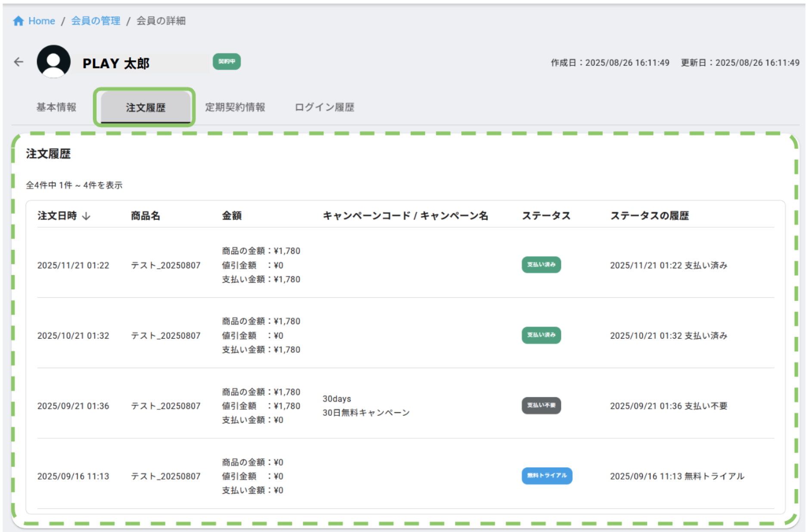Click the 更新日 2025/08/26 timestamp
This screenshot has width=812, height=532.
coord(740,62)
